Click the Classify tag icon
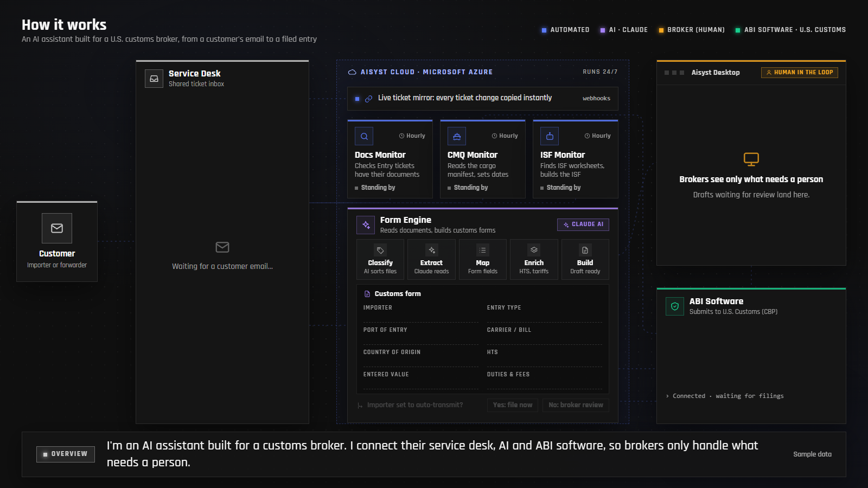Screen dimensions: 868x488 coord(380,250)
